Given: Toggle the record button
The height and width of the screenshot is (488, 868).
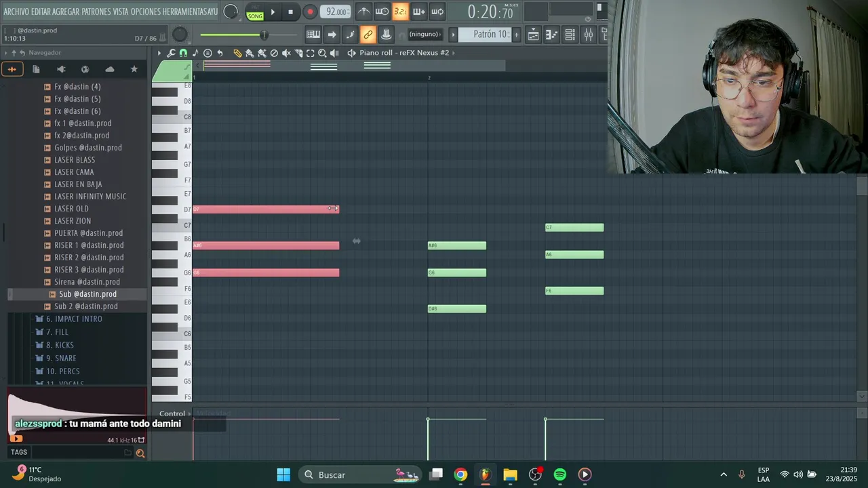Looking at the screenshot, I should tap(310, 12).
